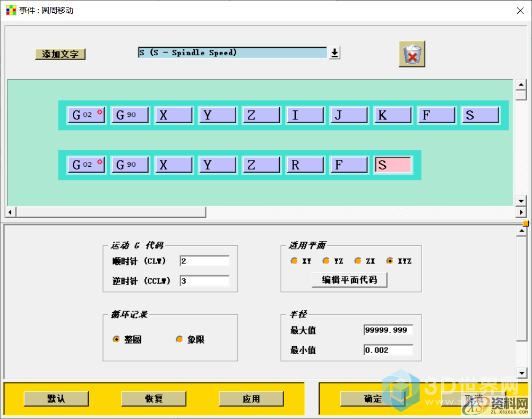The height and width of the screenshot is (419, 532).
Task: Click the K word in first block
Action: click(392, 115)
